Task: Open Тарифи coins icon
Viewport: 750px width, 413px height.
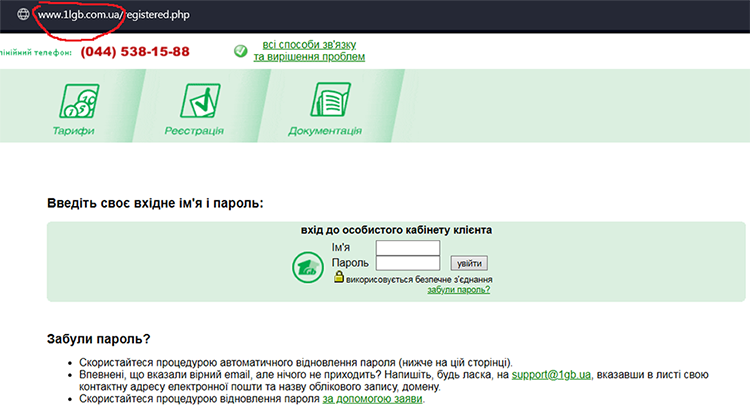Action: (79, 100)
